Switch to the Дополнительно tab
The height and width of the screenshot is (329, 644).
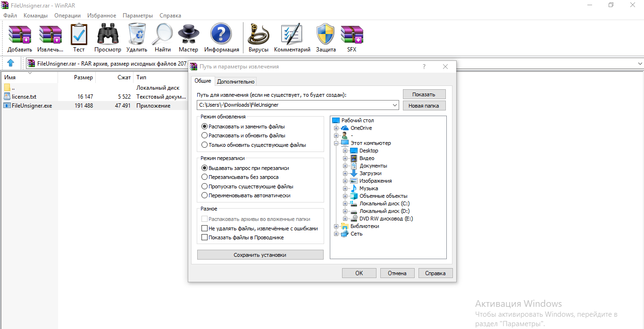236,82
